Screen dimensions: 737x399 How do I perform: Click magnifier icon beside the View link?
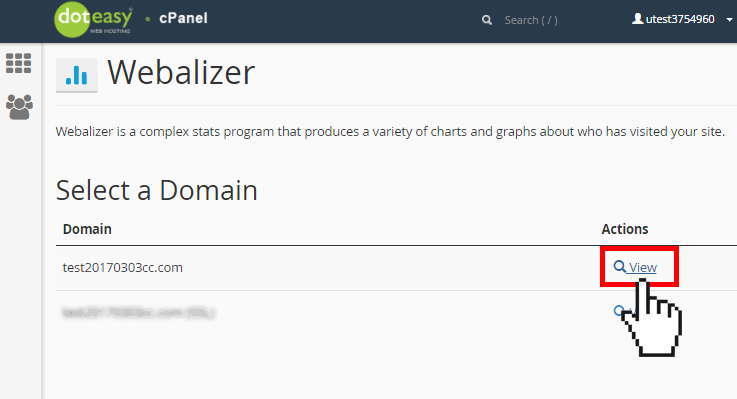coord(619,267)
